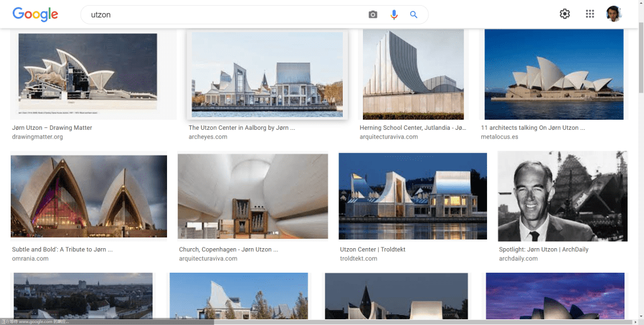Click Spotlight: Jørn Utzon | ArchDaily title

click(x=543, y=249)
